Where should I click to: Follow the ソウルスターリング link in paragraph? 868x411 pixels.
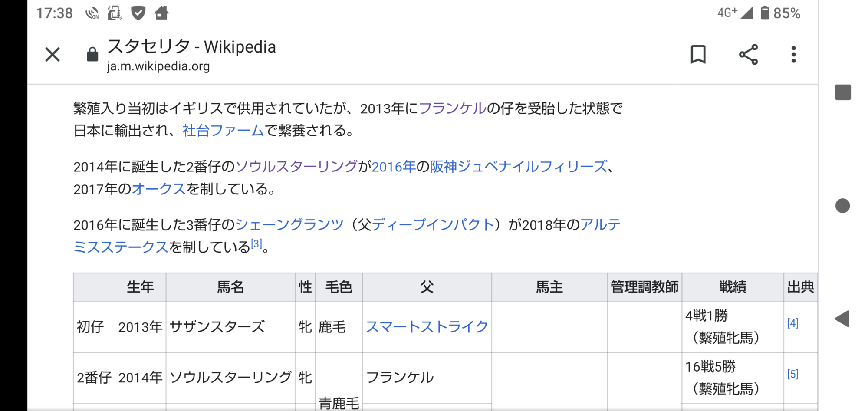tap(296, 166)
